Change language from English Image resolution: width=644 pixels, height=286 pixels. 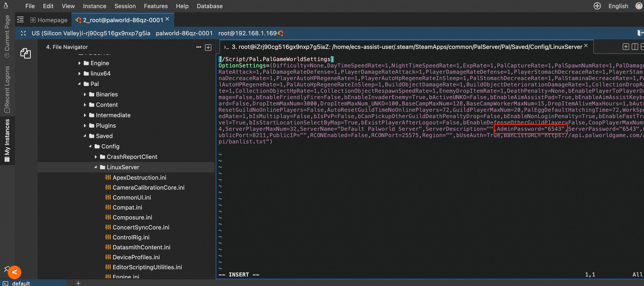pyautogui.click(x=618, y=6)
